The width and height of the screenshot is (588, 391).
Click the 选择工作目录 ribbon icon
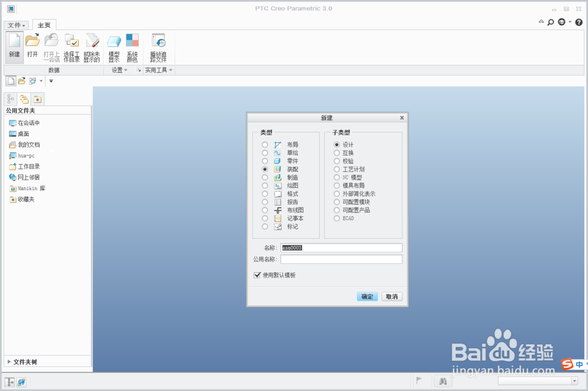pos(71,47)
